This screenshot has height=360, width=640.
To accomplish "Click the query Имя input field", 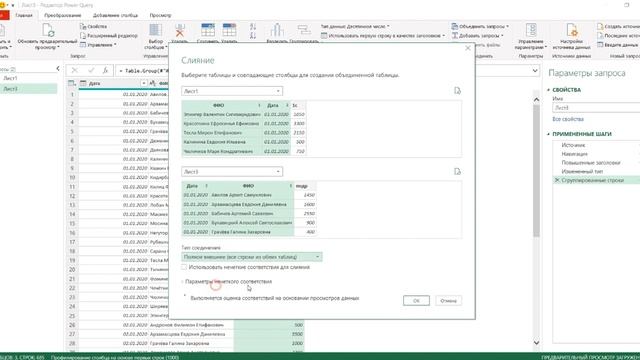I will (596, 108).
